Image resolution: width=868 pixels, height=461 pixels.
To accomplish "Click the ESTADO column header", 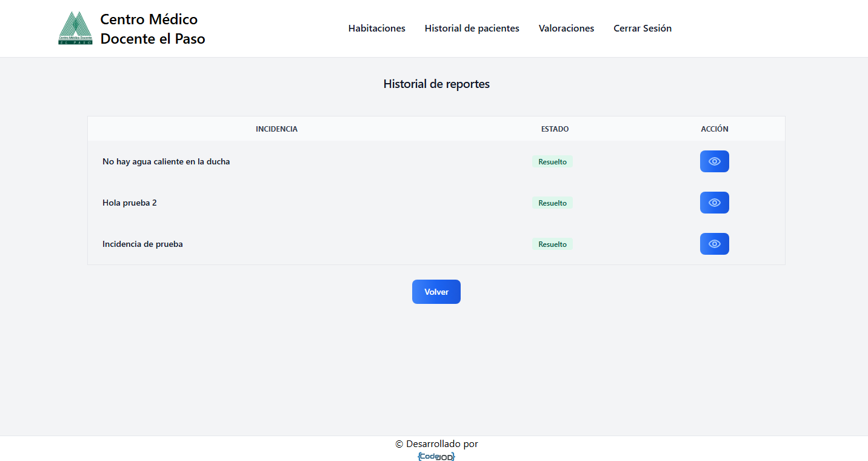I will pos(555,129).
